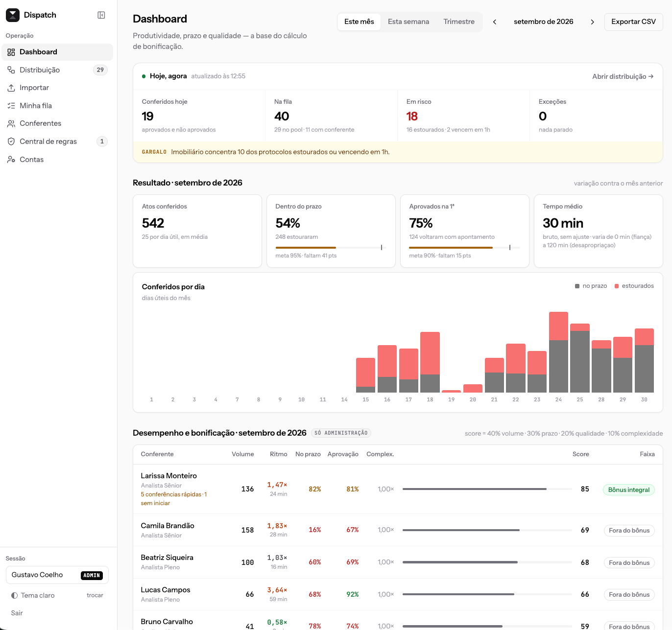Click the estourados legend swatch
The image size is (672, 630).
pyautogui.click(x=617, y=286)
